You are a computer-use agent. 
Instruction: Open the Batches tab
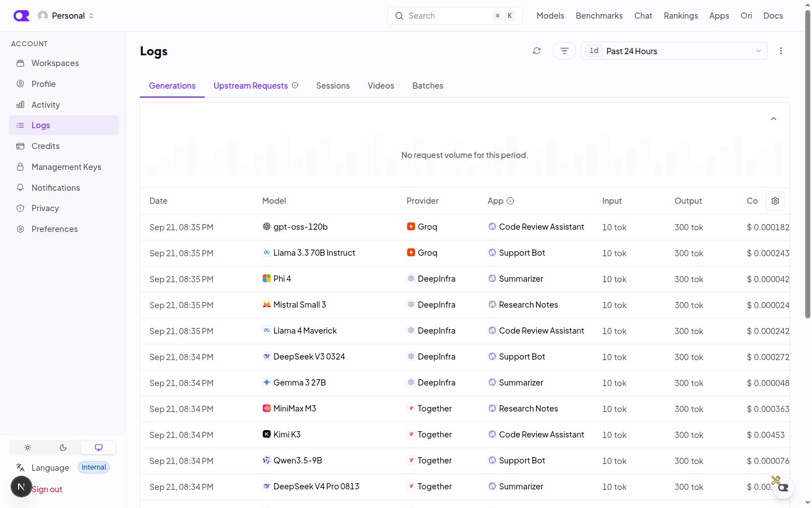coord(427,86)
